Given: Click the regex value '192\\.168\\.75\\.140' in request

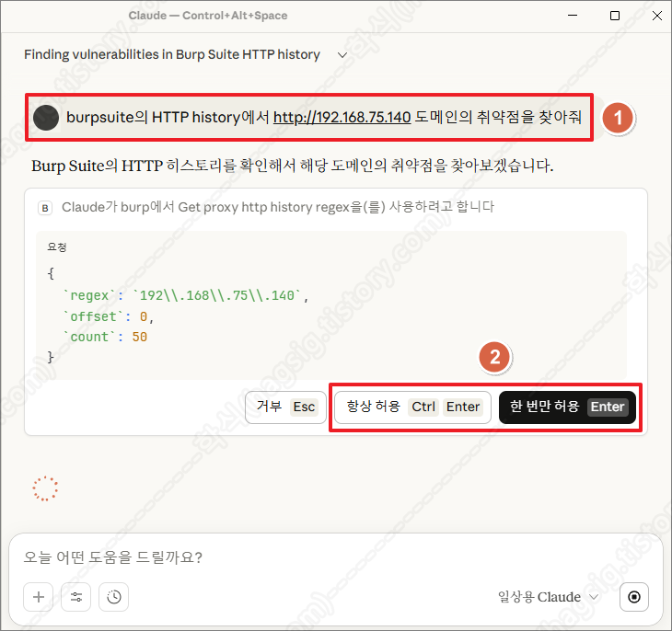Looking at the screenshot, I should click(217, 295).
